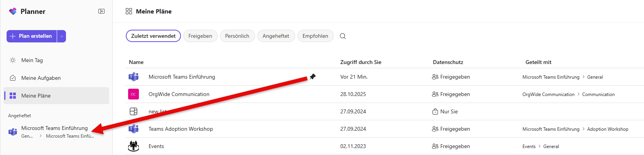The height and width of the screenshot is (155, 644).
Task: Open the Events plan name link
Action: [x=156, y=146]
